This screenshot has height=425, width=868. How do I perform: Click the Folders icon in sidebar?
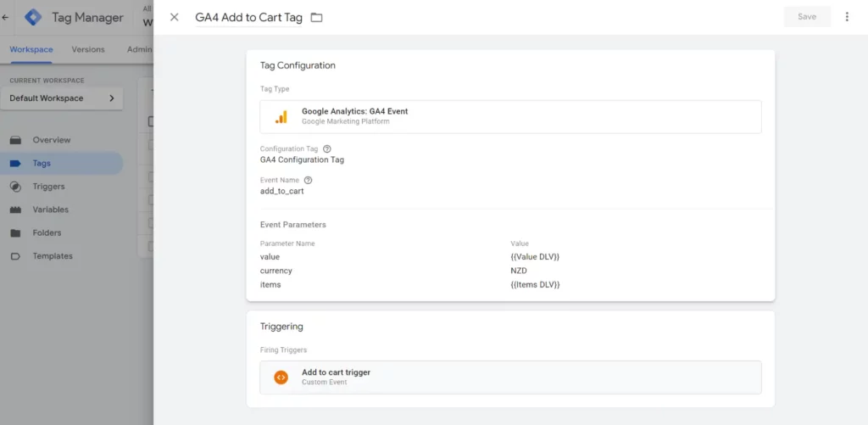15,233
